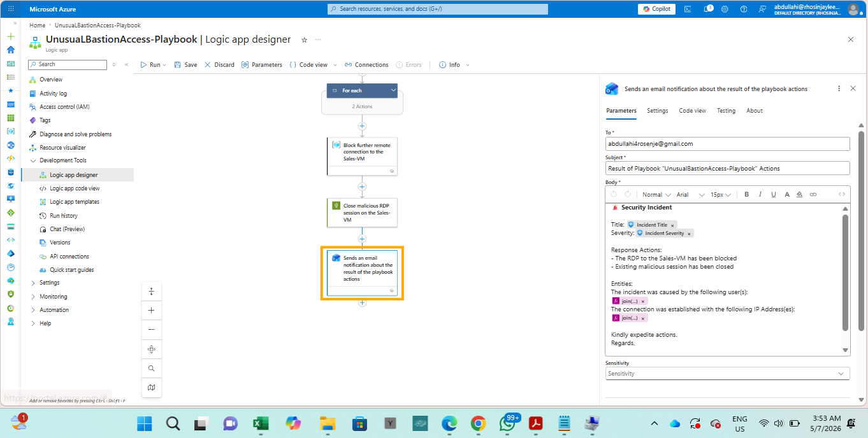Screen dimensions: 868x438
Task: Open Copilot in the Azure header
Action: click(656, 9)
